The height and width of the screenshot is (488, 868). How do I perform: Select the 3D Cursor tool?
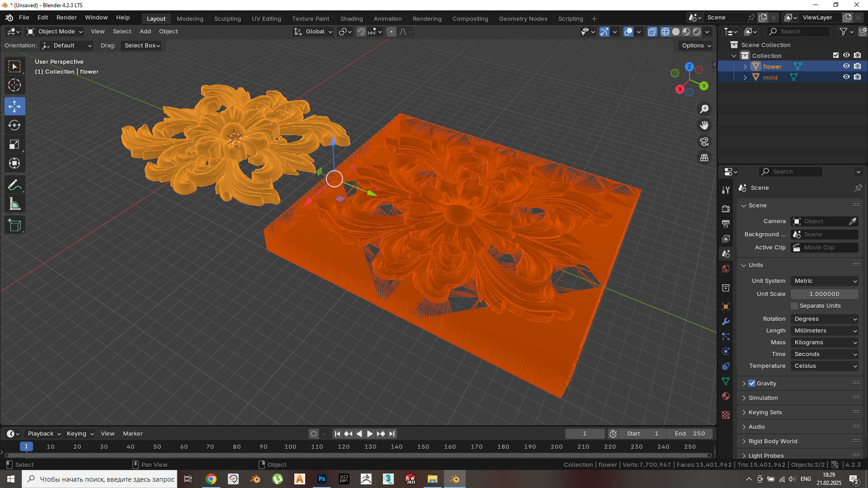click(x=14, y=85)
